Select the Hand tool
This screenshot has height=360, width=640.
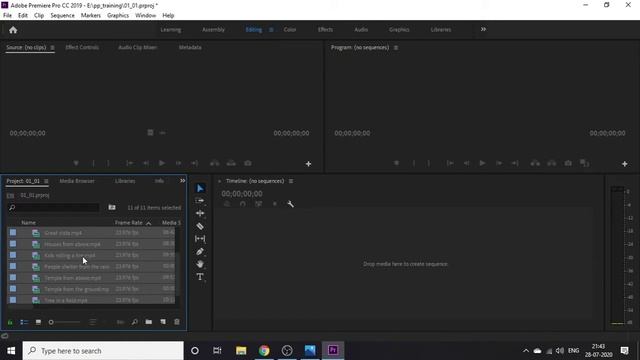pos(200,264)
